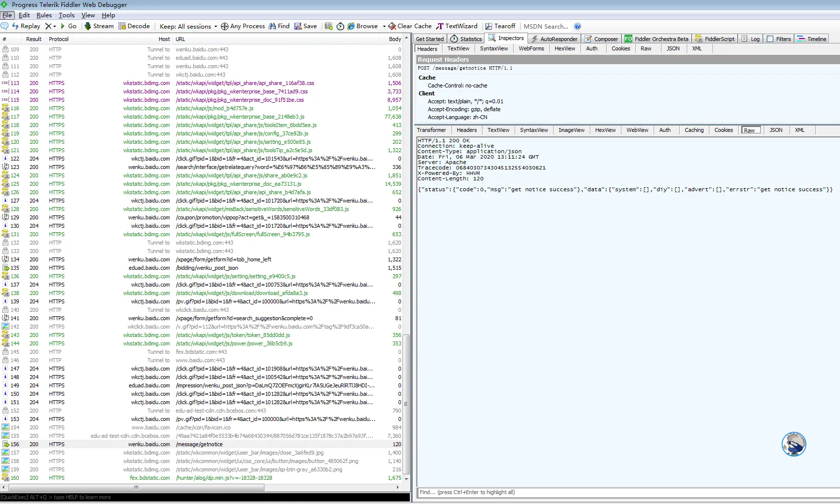
Task: Click Any Process target picker icon
Action: coord(224,26)
